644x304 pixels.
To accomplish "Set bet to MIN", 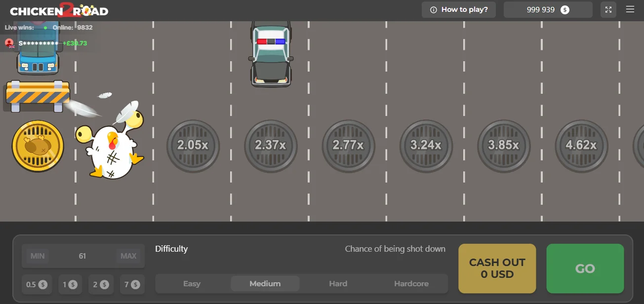I will click(38, 256).
